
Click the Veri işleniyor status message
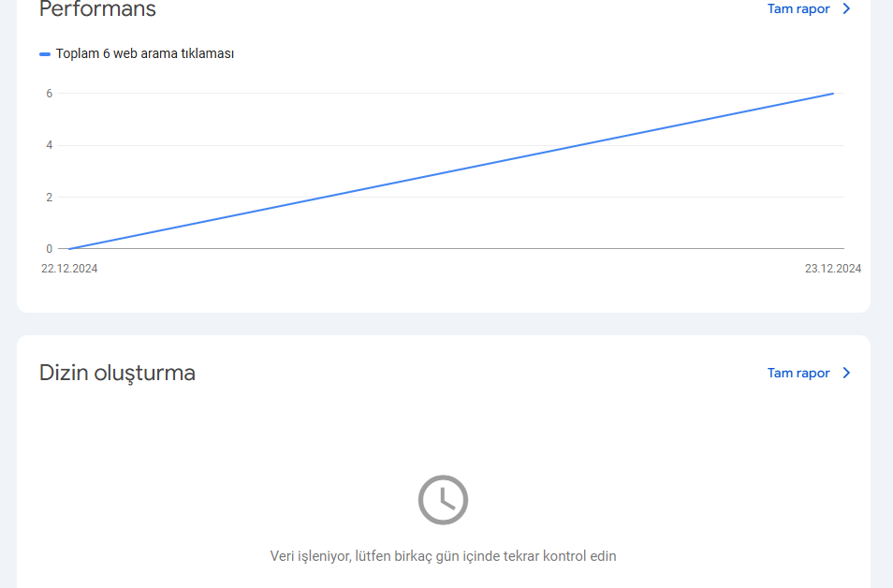[x=443, y=556]
